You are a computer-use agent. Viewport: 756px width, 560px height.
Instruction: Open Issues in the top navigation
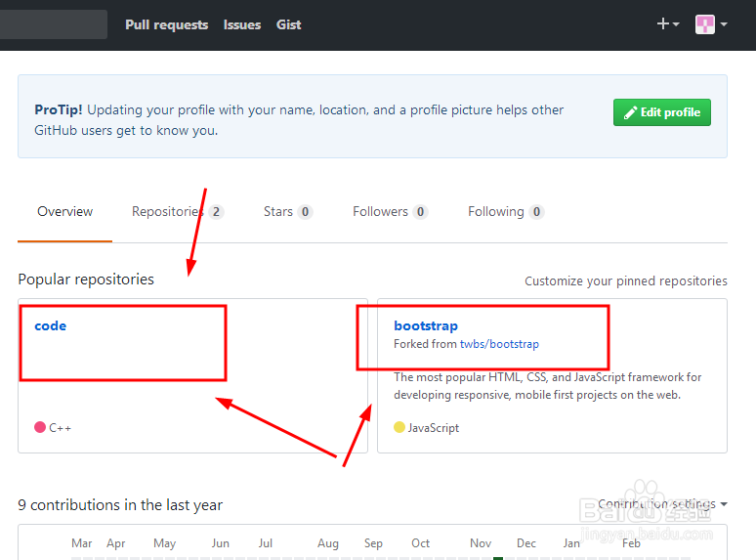pyautogui.click(x=242, y=24)
